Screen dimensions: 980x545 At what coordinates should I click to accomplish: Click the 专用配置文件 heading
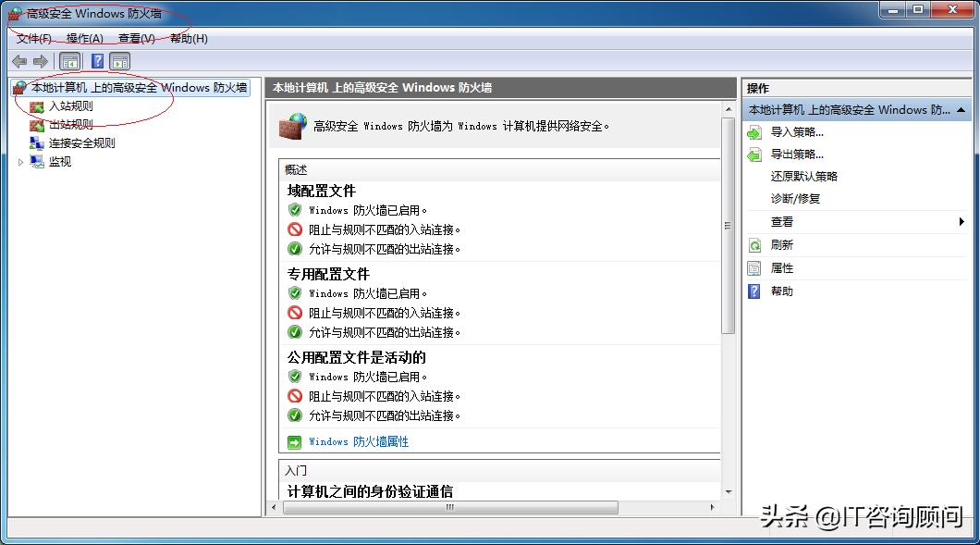pos(328,274)
